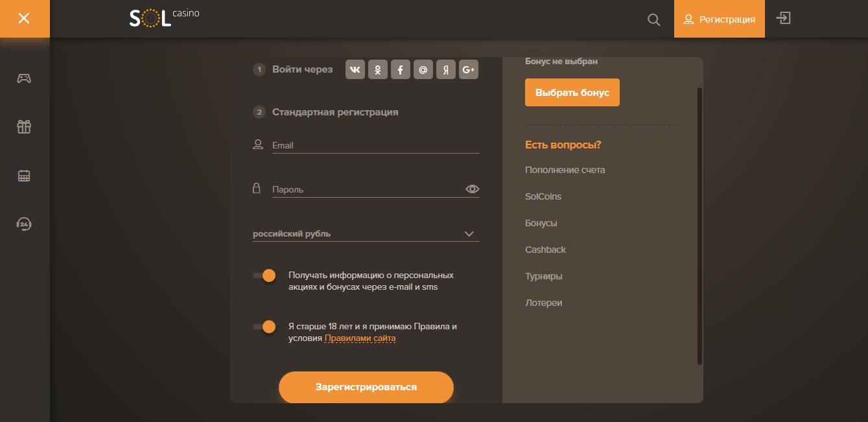Click the VK social login icon
Viewport: 868px width, 422px height.
coord(355,69)
